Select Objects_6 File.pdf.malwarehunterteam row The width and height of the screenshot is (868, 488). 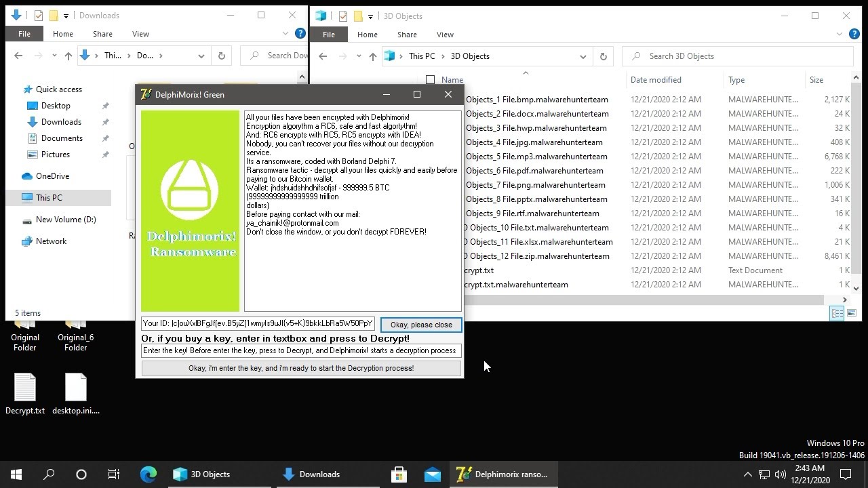[x=534, y=171]
